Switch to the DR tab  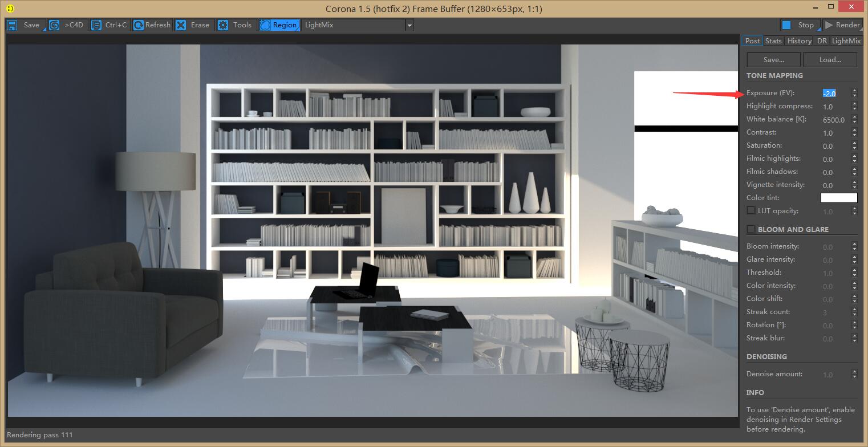821,40
